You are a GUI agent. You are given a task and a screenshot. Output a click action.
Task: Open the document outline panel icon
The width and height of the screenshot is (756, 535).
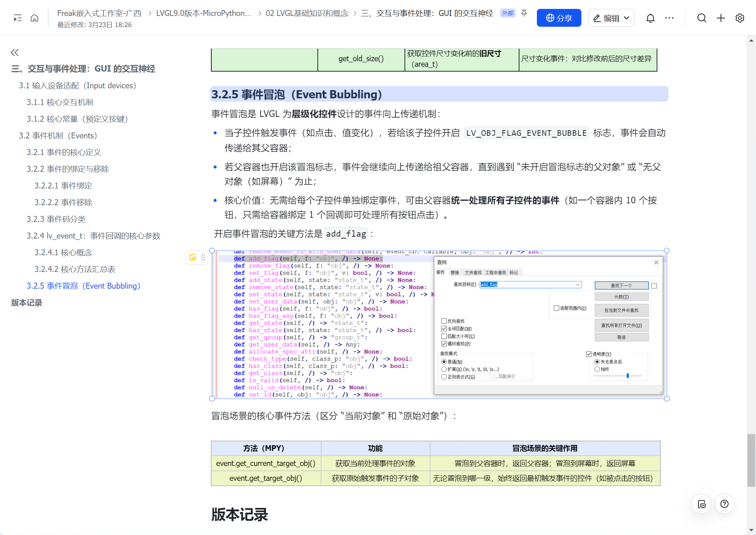coord(17,17)
